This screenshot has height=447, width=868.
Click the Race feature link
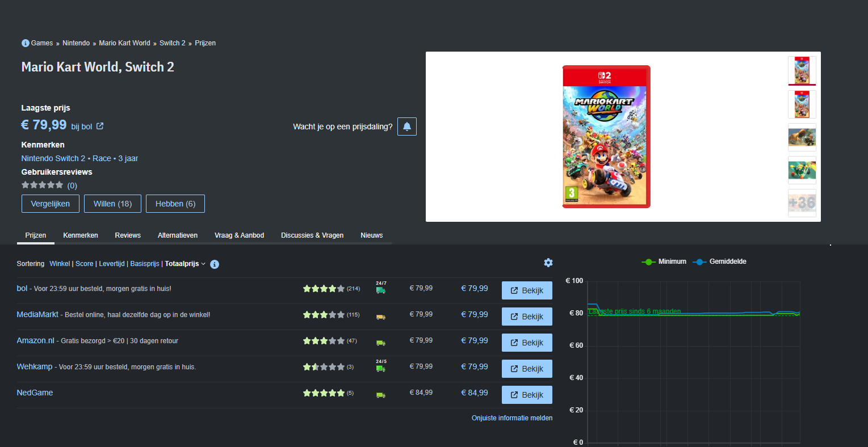tap(102, 158)
